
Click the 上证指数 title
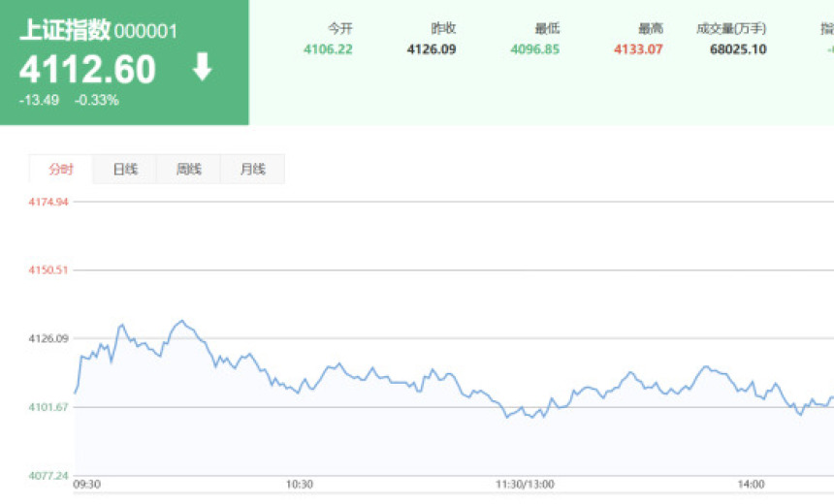pos(65,30)
